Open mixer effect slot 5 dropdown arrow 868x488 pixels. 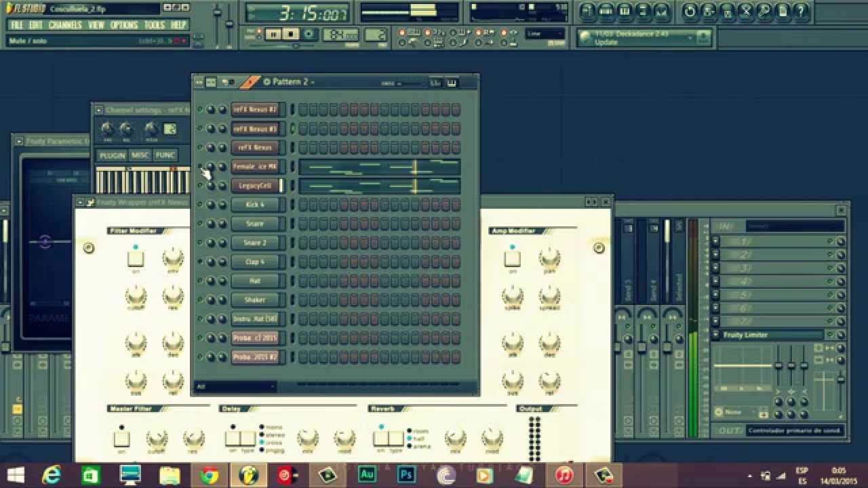715,295
